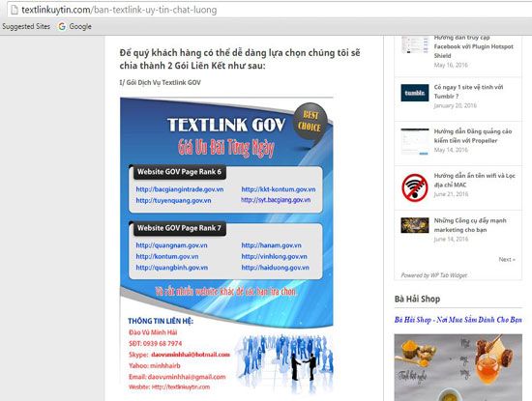Open the marketing tools post thumbnail
Viewport: 532px width, 401px height.
[x=415, y=225]
